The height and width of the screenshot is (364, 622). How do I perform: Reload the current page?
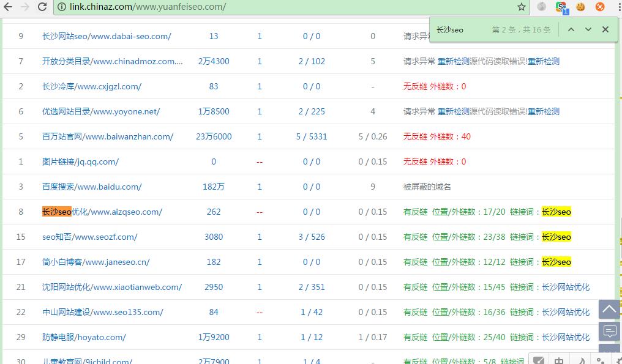pos(42,7)
